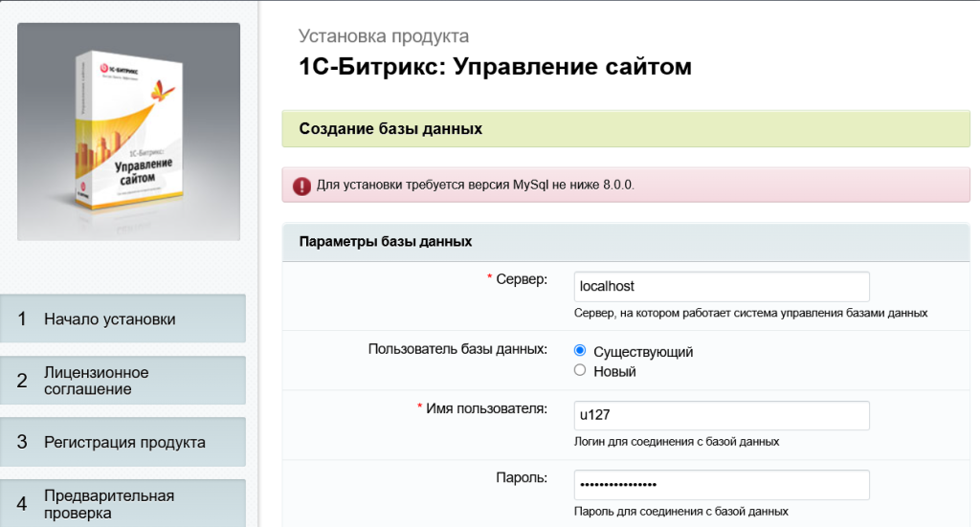Image resolution: width=980 pixels, height=527 pixels.
Task: Click the "1С-Битрикс: Управление сайтом" page title
Action: [x=495, y=67]
